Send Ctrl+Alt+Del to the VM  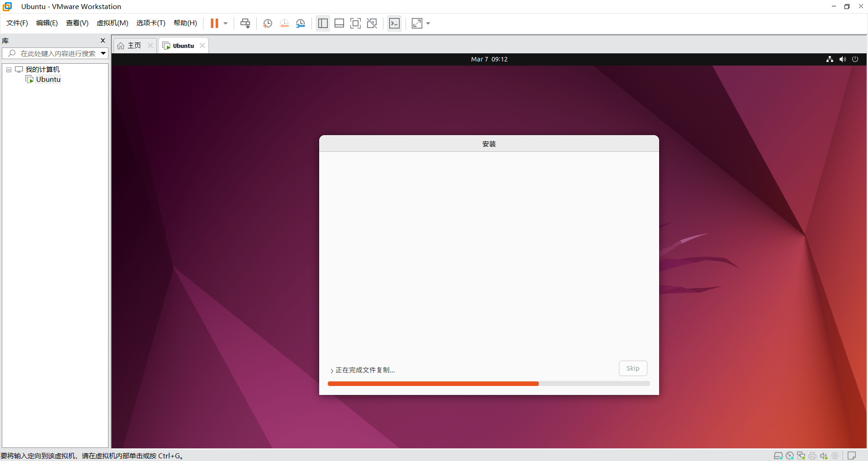click(x=245, y=24)
